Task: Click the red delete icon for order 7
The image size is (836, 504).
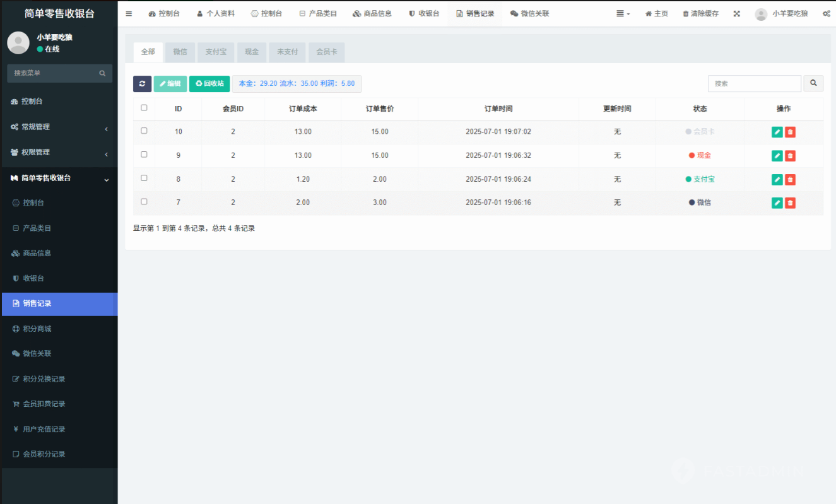Action: tap(790, 202)
